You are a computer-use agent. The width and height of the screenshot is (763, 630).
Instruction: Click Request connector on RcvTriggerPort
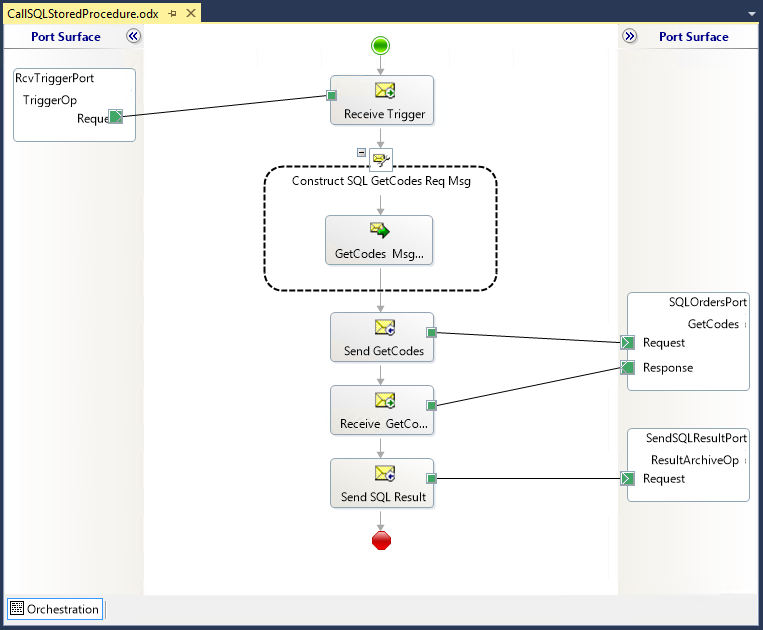tap(116, 118)
